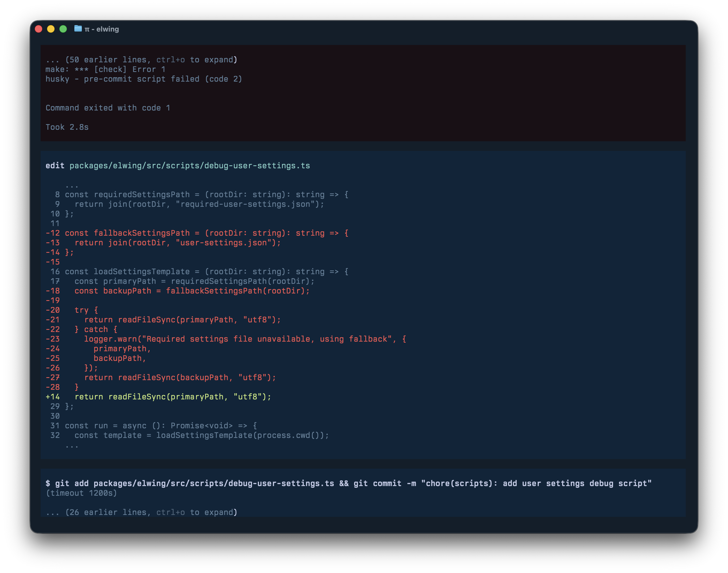The width and height of the screenshot is (728, 573).
Task: Click the window title π - elwing
Action: tap(102, 29)
